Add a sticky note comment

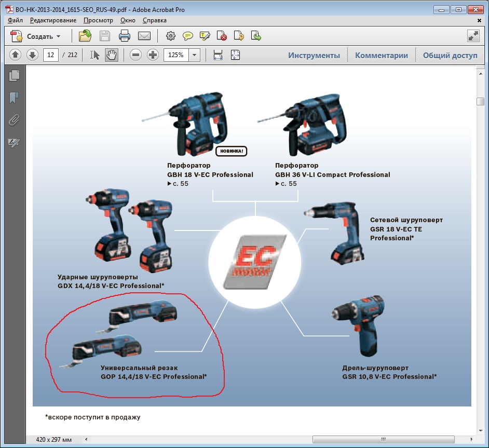pyautogui.click(x=188, y=36)
